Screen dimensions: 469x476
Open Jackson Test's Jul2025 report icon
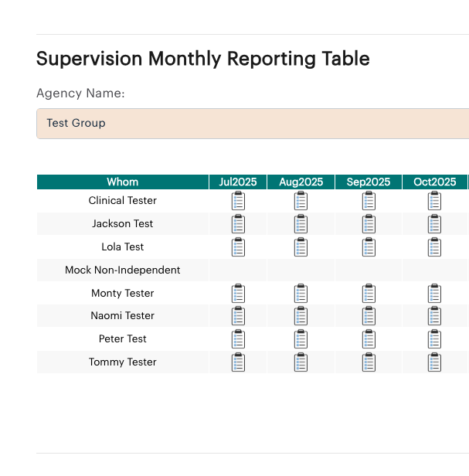(238, 224)
